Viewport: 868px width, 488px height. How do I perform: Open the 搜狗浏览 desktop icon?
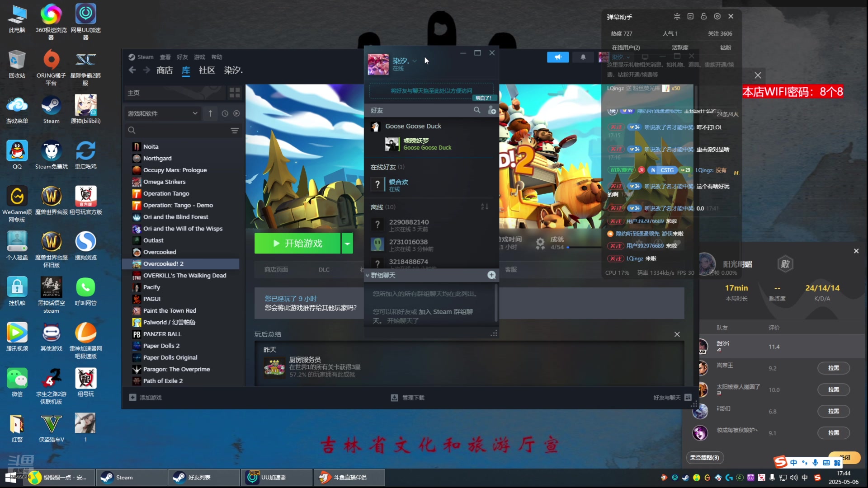coord(85,246)
